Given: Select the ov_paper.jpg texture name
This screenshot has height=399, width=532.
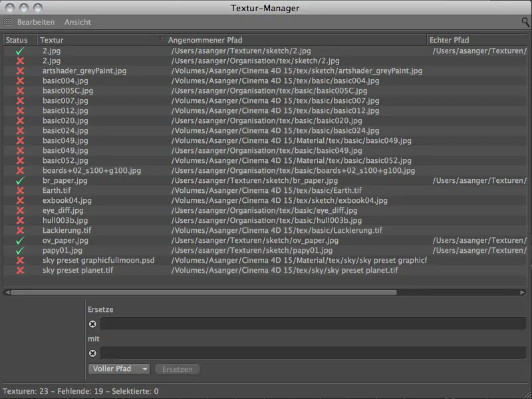Looking at the screenshot, I should (x=65, y=240).
